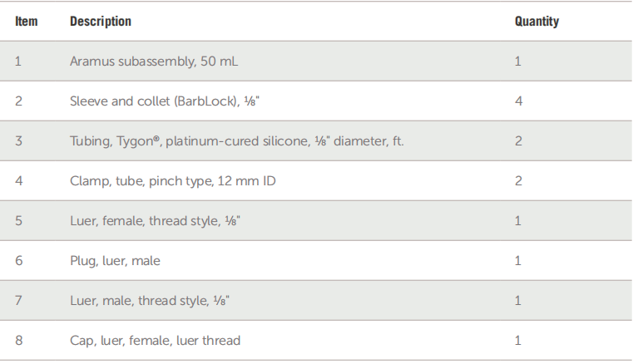Screen dimensions: 633x364
Task: Click item number 1 in the Item column
Action: [18, 61]
